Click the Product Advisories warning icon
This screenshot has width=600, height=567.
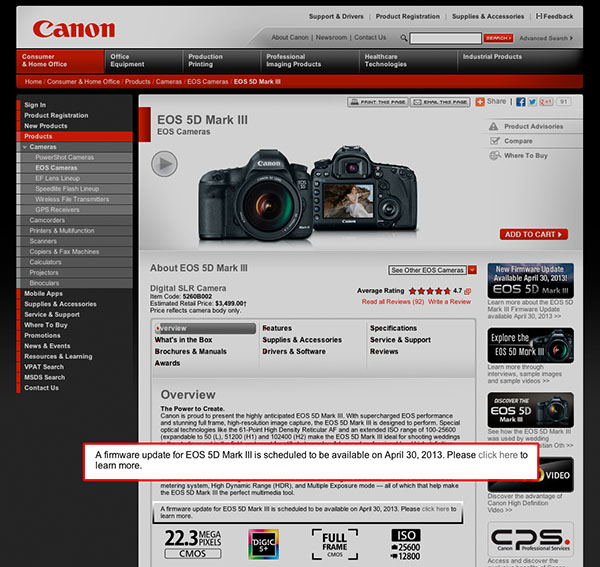[494, 126]
